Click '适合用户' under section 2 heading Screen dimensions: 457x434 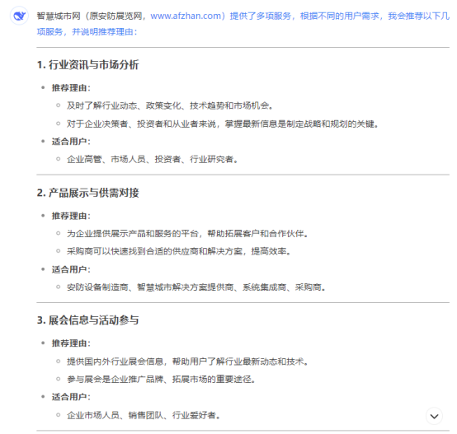(x=71, y=269)
